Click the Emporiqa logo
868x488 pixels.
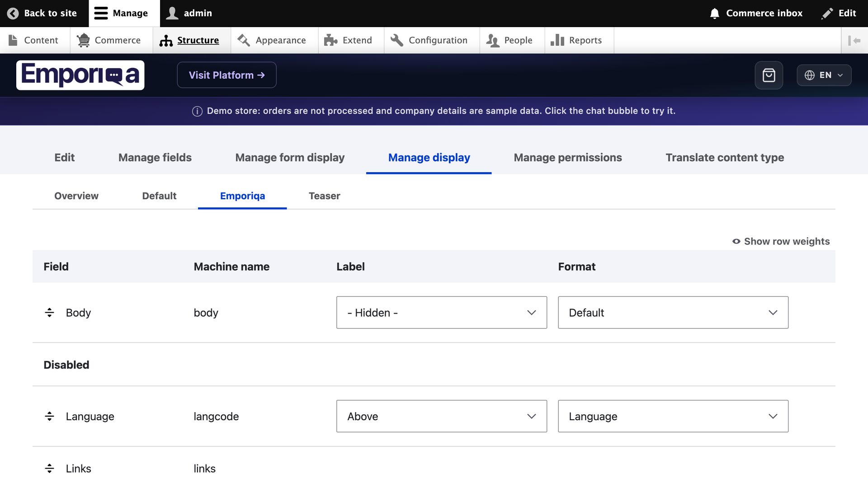(80, 75)
